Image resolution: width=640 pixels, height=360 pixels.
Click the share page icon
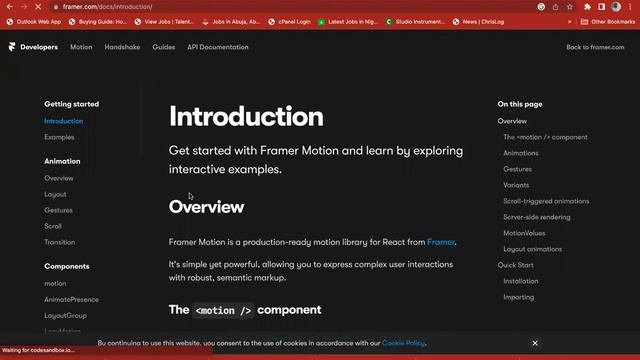click(556, 7)
